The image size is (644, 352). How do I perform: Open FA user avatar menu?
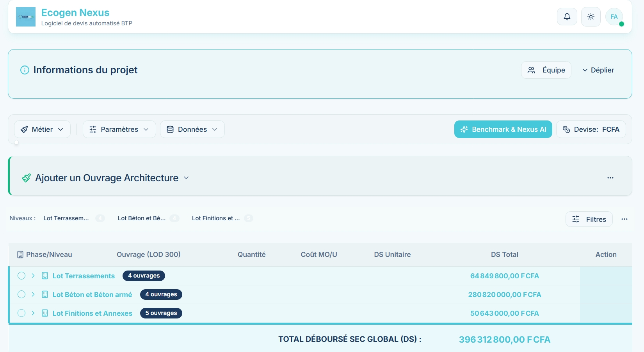coord(614,17)
